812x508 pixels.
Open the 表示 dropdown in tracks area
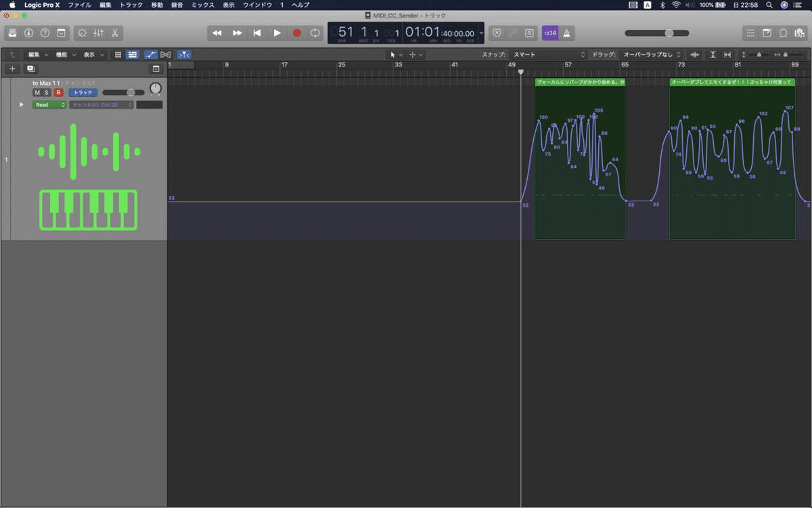click(94, 54)
